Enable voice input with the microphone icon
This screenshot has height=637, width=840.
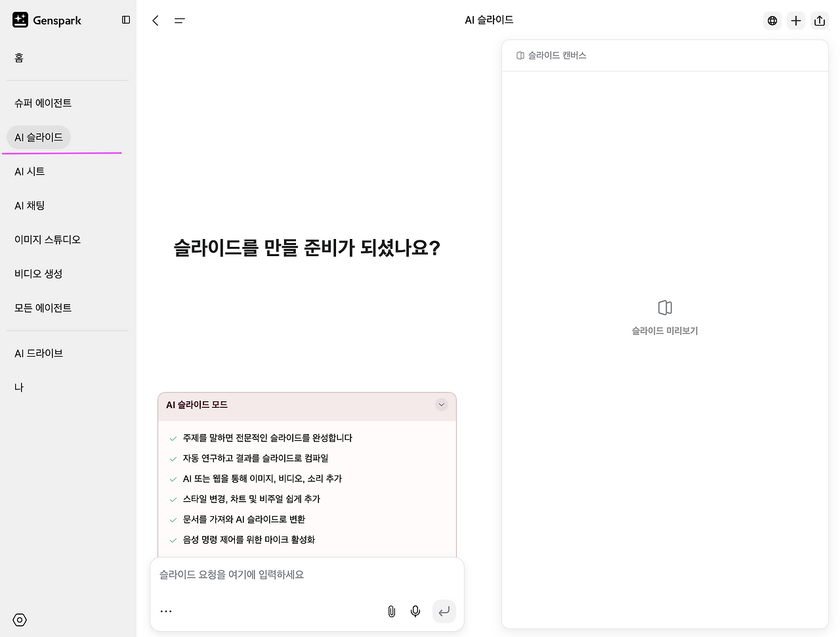click(415, 611)
